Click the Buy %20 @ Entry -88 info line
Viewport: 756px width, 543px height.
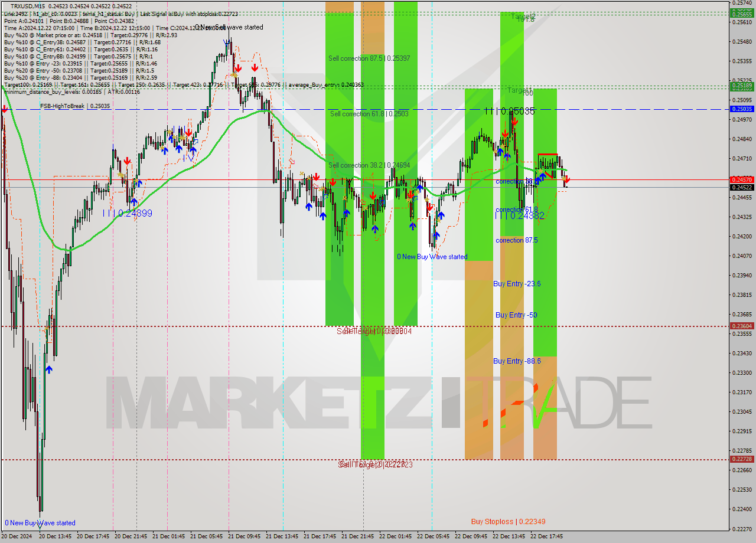pyautogui.click(x=80, y=77)
